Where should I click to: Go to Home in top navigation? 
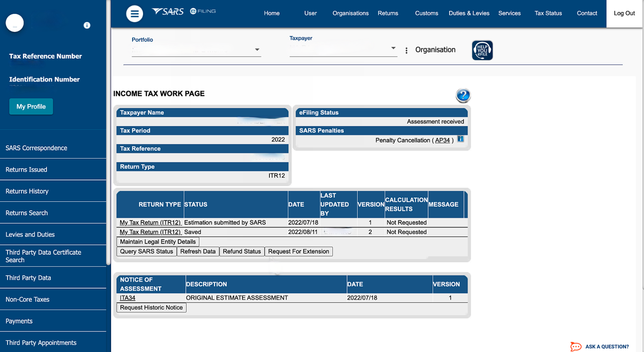(272, 13)
